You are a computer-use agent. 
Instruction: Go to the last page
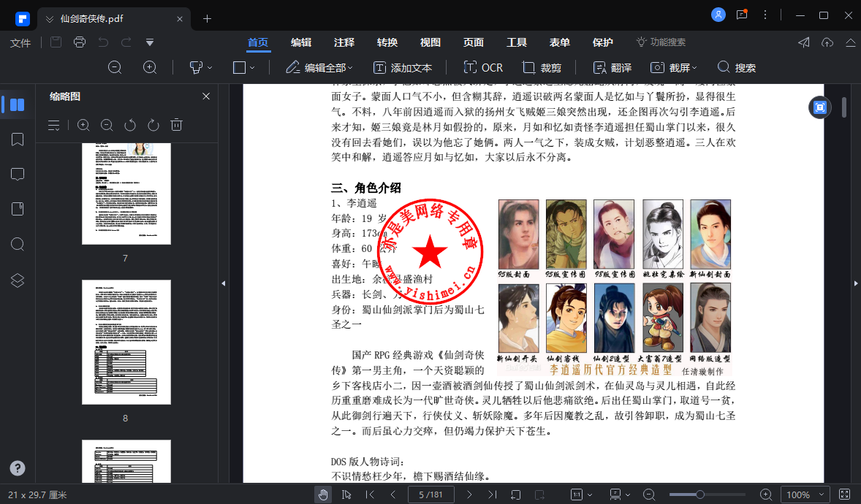[x=492, y=495]
